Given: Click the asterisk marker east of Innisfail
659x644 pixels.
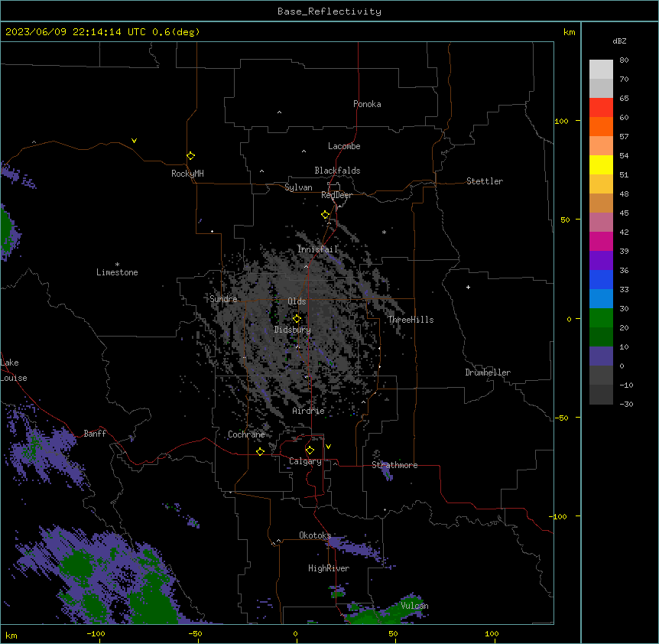Looking at the screenshot, I should click(x=384, y=232).
